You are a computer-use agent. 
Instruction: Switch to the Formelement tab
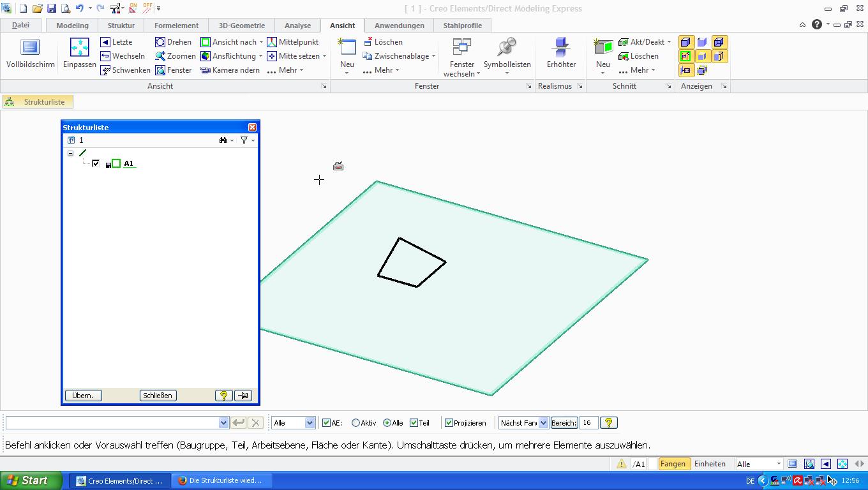pyautogui.click(x=176, y=25)
